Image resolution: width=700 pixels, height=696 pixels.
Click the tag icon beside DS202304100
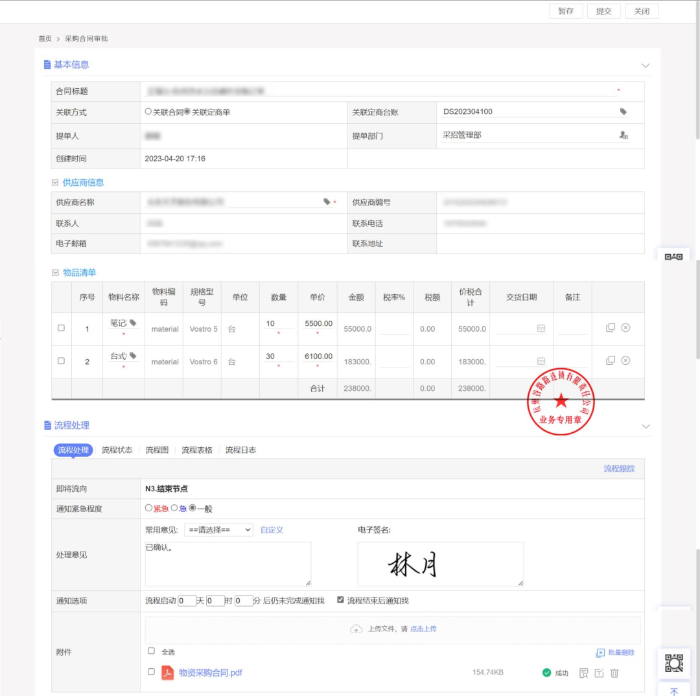click(623, 112)
